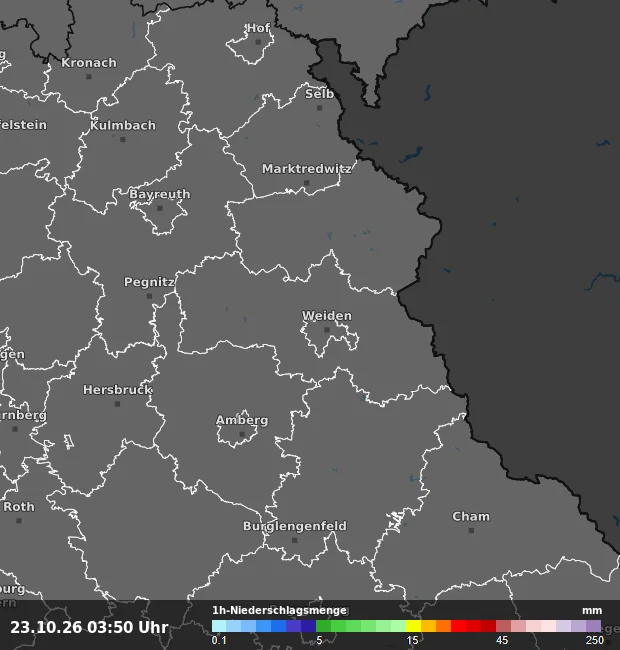
Task: Click the Weiden city marker square
Action: click(327, 330)
